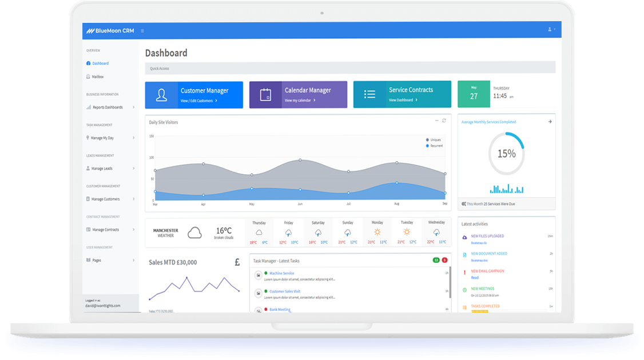Open the Machine Service task link
This screenshot has height=360, width=644.
[281, 274]
